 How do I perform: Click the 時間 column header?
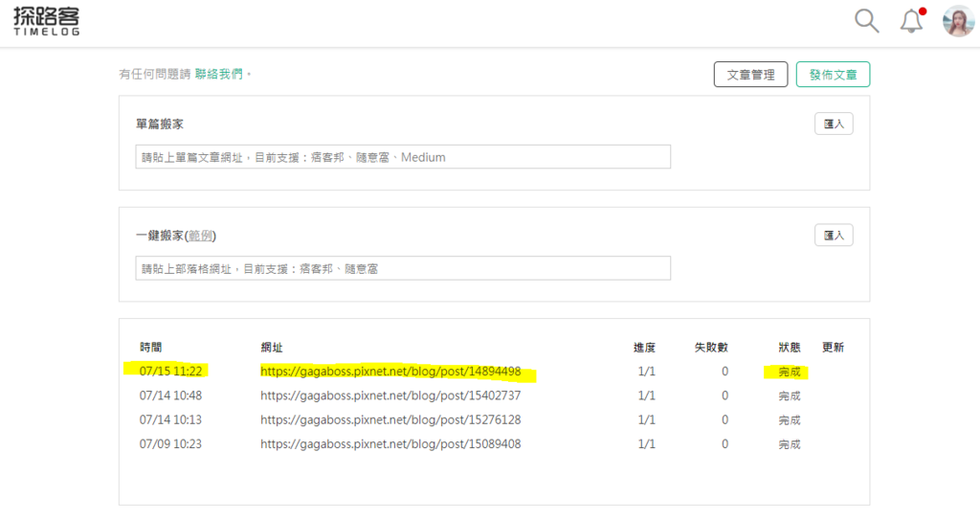coord(150,348)
